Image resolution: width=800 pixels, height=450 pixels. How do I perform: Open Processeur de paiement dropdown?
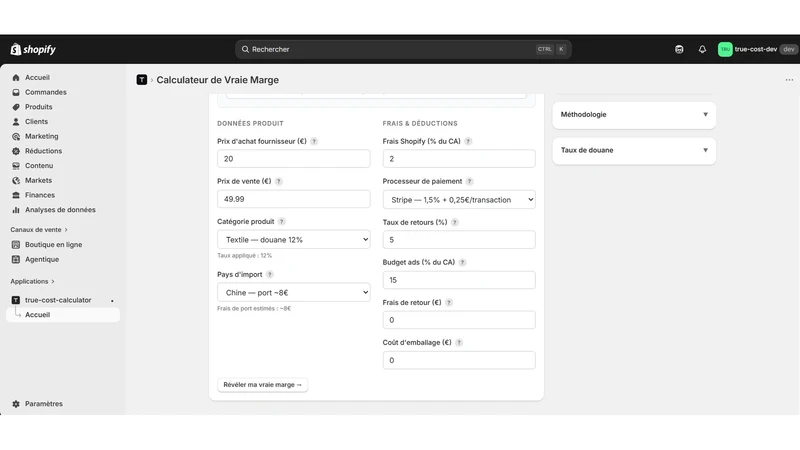pos(459,199)
